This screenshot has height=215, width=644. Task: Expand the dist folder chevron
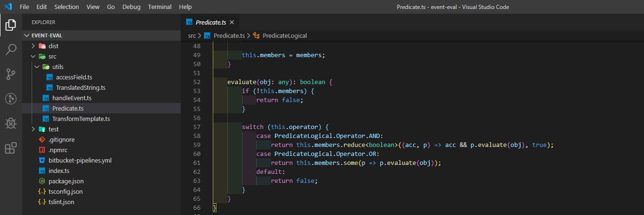[x=33, y=46]
